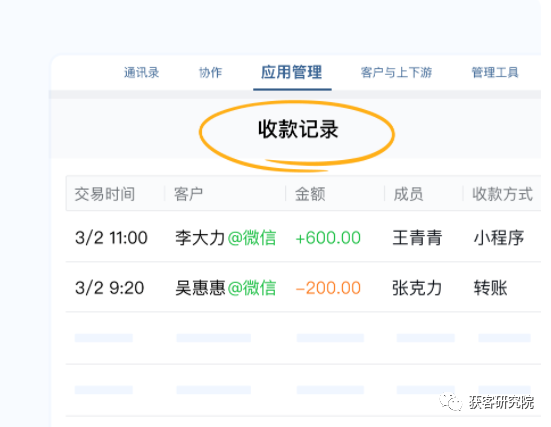Viewport: 551px width, 427px height.
Task: Click the 金额 column header
Action: tap(310, 194)
